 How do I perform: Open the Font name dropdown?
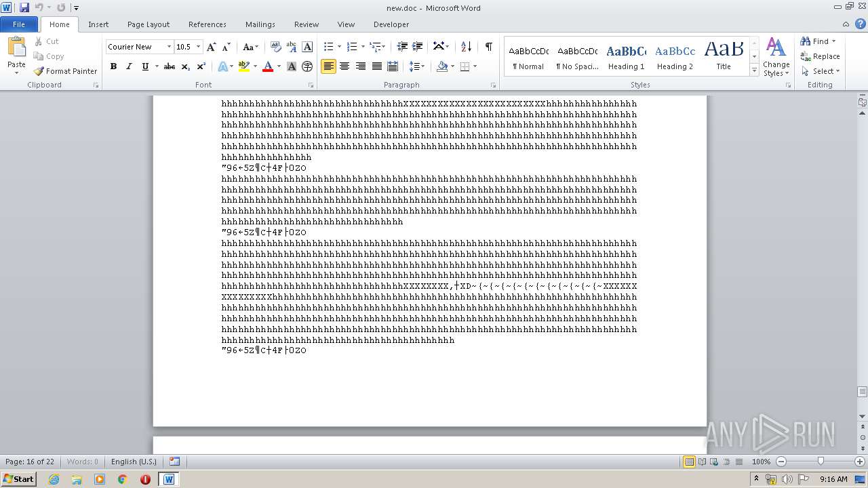click(169, 47)
